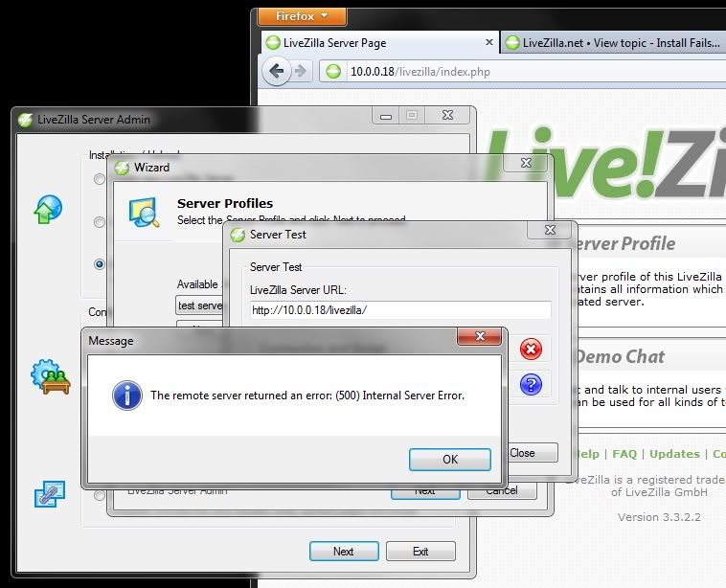Image resolution: width=726 pixels, height=588 pixels.
Task: Click the LiveZilla Server URL field
Action: (400, 310)
